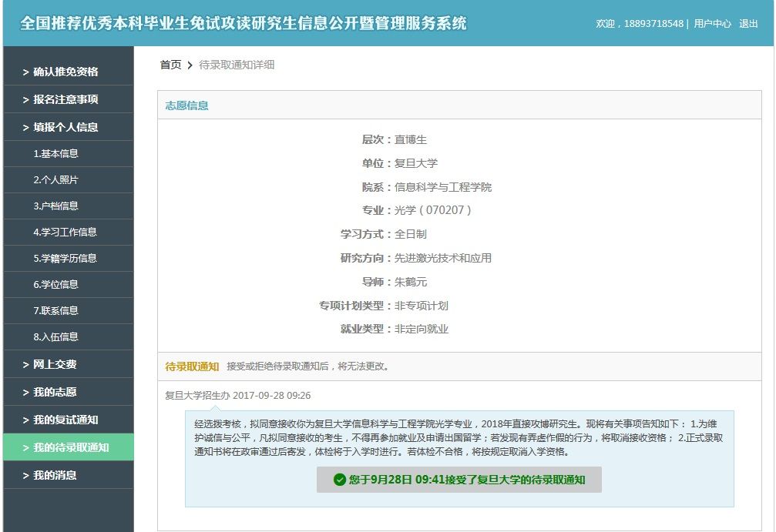
Task: Open 我的消息 in the sidebar
Action: click(x=55, y=475)
